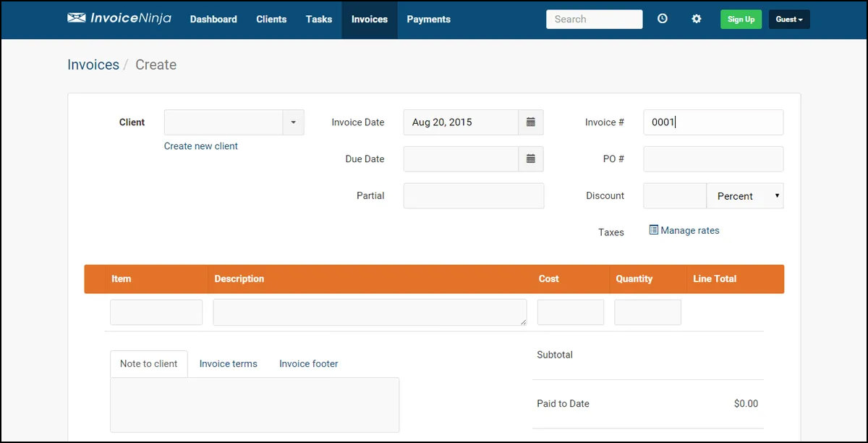Open the Payments menu item
This screenshot has height=443, width=868.
(428, 20)
